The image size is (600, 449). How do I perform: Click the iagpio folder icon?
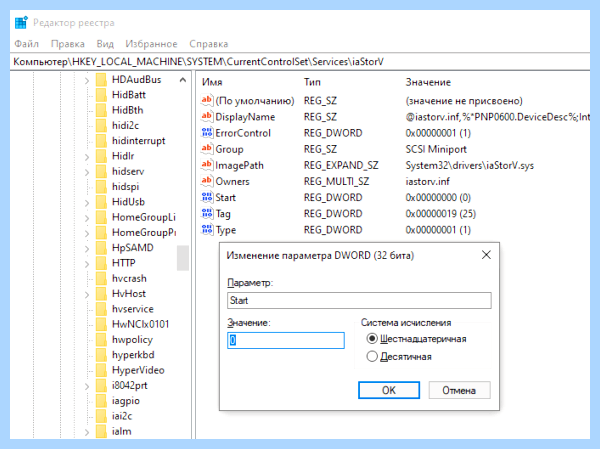[x=101, y=401]
